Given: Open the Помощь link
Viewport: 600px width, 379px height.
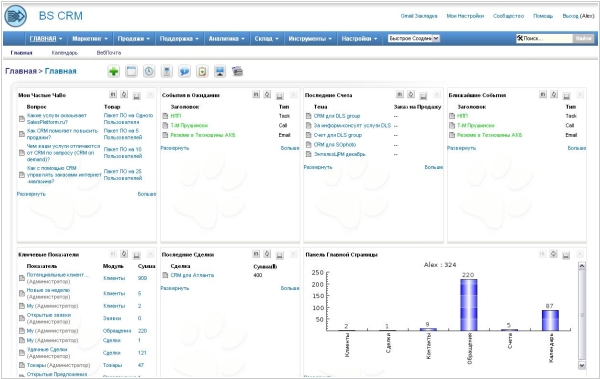Looking at the screenshot, I should click(x=543, y=16).
